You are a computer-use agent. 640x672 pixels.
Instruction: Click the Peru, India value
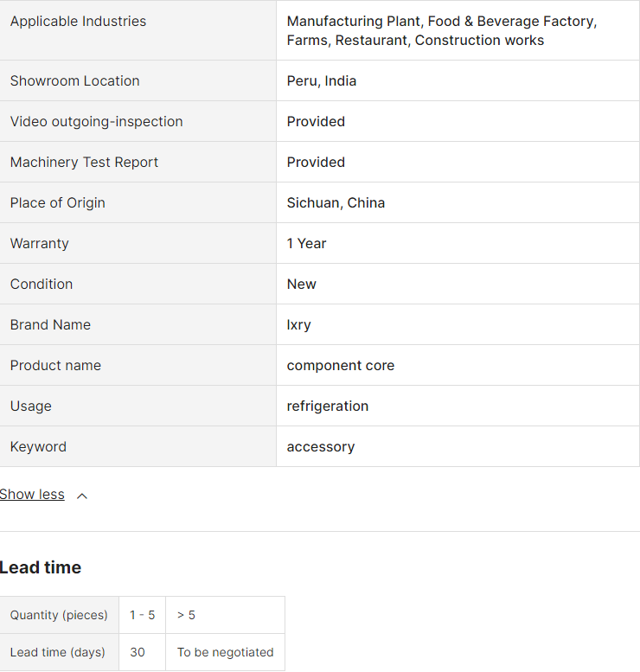[322, 81]
